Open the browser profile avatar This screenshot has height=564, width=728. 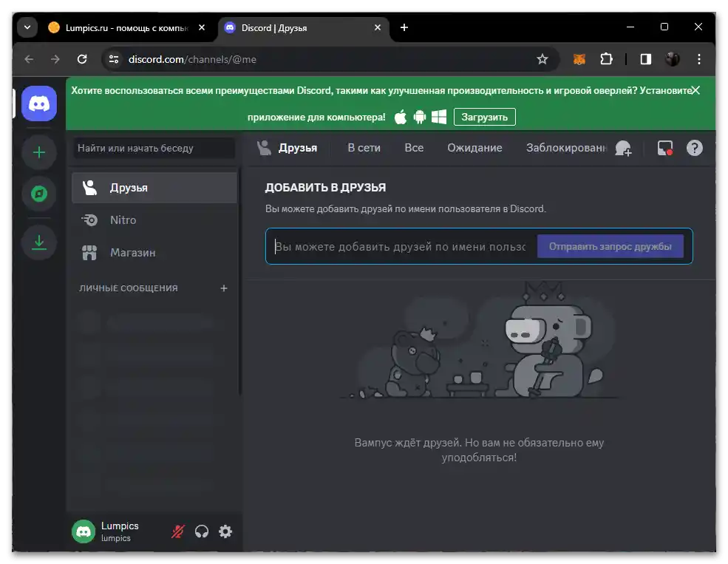pos(673,59)
